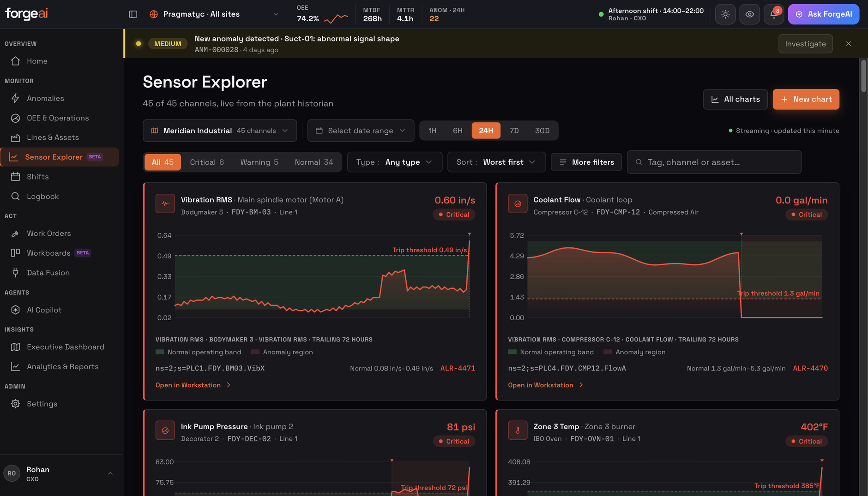Expand Pragmatyc All sites selector
The width and height of the screenshot is (868, 496).
pos(214,14)
